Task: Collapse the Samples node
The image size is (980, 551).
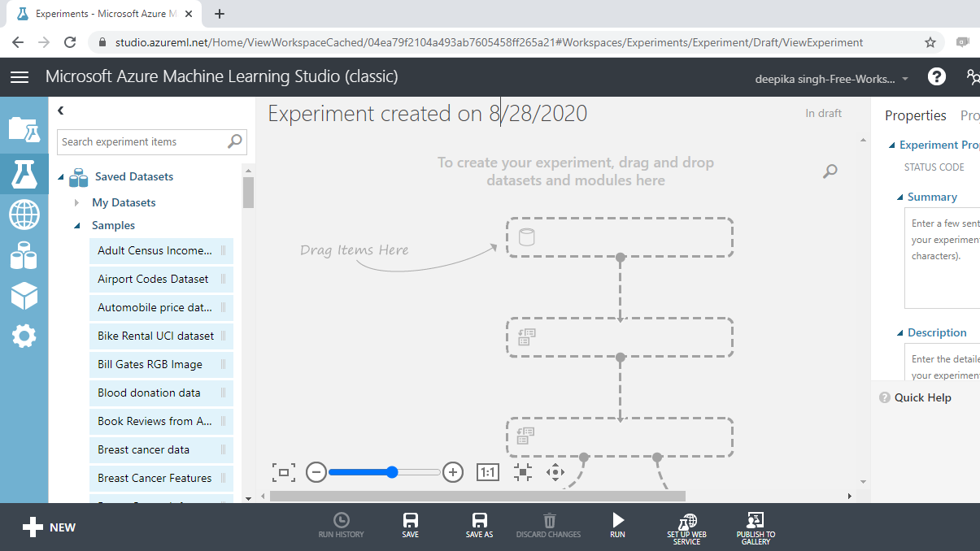Action: 77,226
